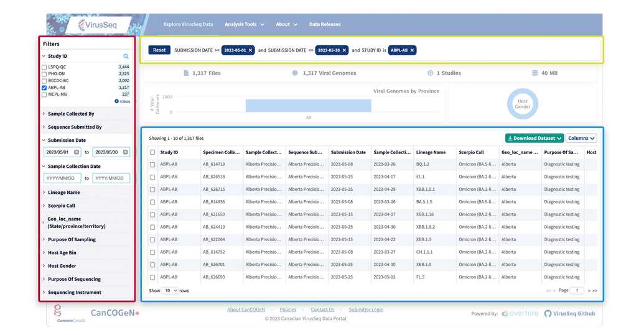Open the Policies link

coord(288,310)
